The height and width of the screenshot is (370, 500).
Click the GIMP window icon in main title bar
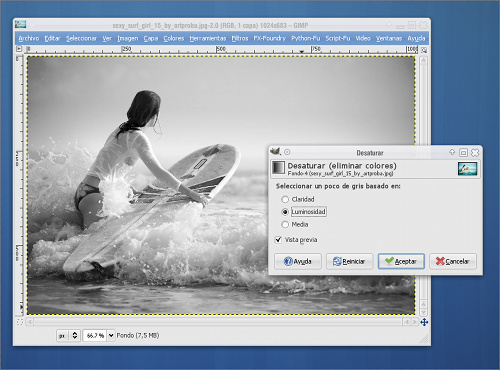(20, 24)
